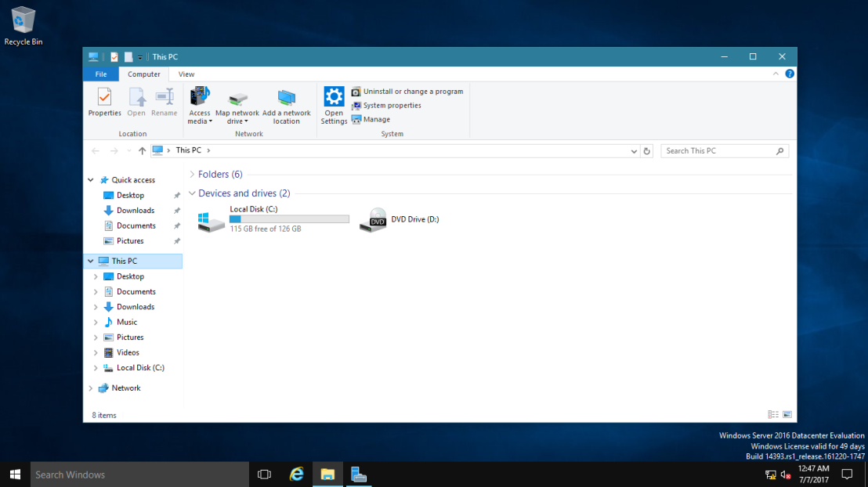Collapse the ribbon with the chevron arrow
868x487 pixels.
pyautogui.click(x=776, y=74)
